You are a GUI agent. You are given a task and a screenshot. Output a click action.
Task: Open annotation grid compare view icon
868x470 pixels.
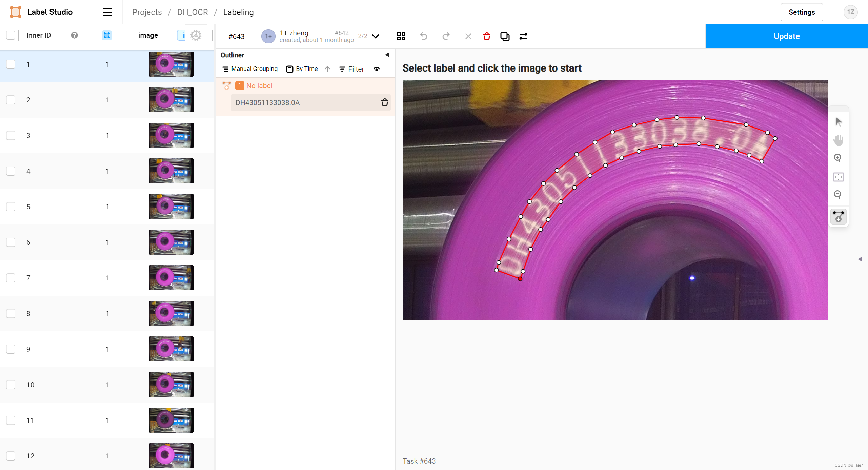tap(401, 36)
